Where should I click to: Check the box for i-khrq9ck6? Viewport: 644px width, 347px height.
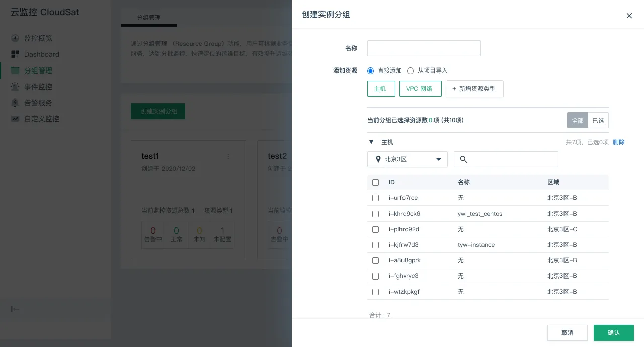(375, 214)
